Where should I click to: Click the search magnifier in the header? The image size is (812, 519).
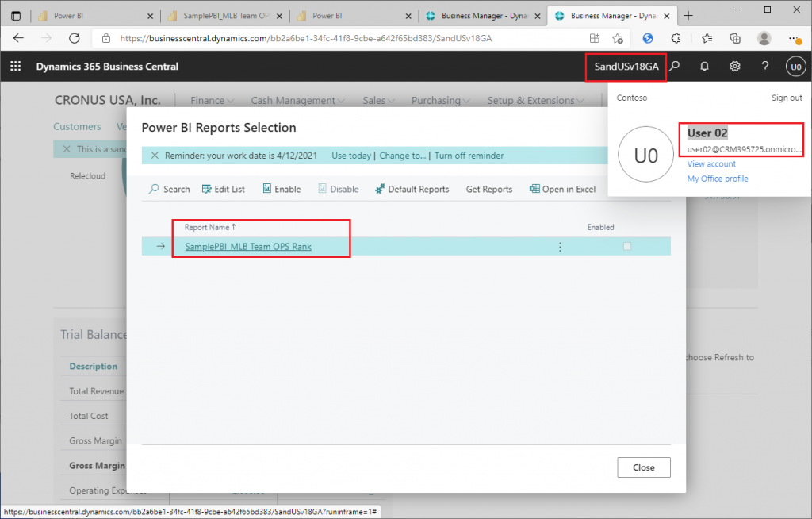pos(675,67)
